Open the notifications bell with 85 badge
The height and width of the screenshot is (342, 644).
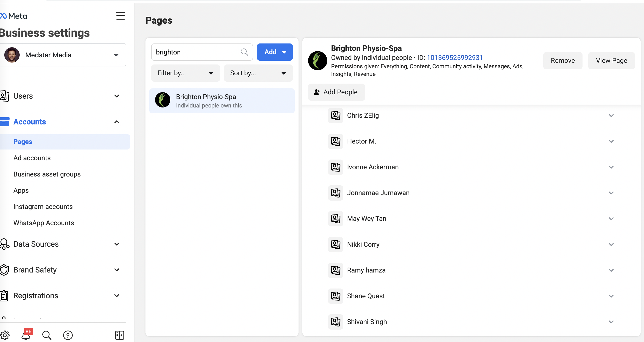pyautogui.click(x=26, y=335)
